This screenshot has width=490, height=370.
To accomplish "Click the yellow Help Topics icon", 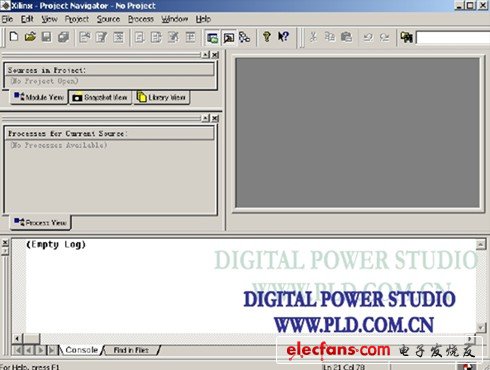I will click(267, 37).
